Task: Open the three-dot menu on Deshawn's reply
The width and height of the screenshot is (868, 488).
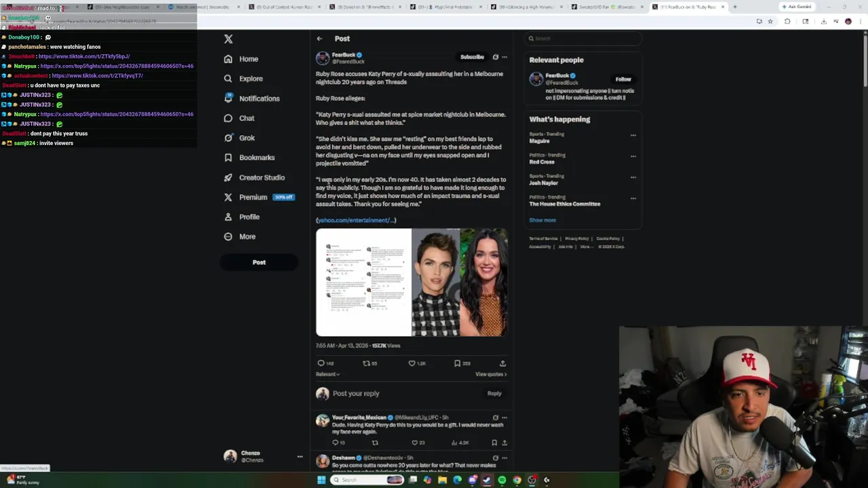Action: coord(504,457)
